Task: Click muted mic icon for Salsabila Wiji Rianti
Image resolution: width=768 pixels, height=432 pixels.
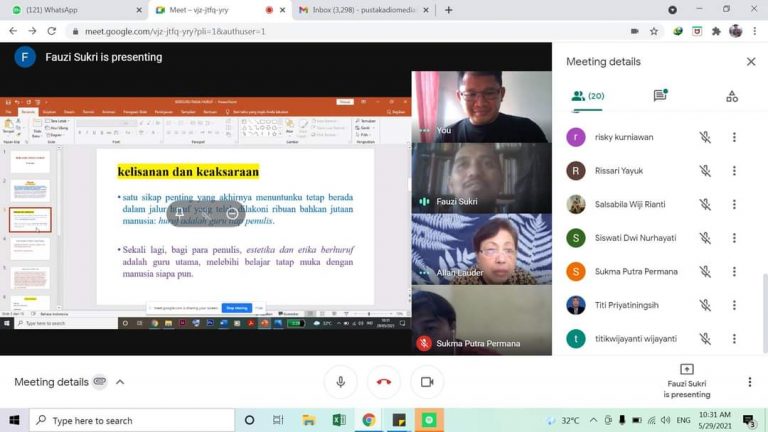Action: click(705, 204)
